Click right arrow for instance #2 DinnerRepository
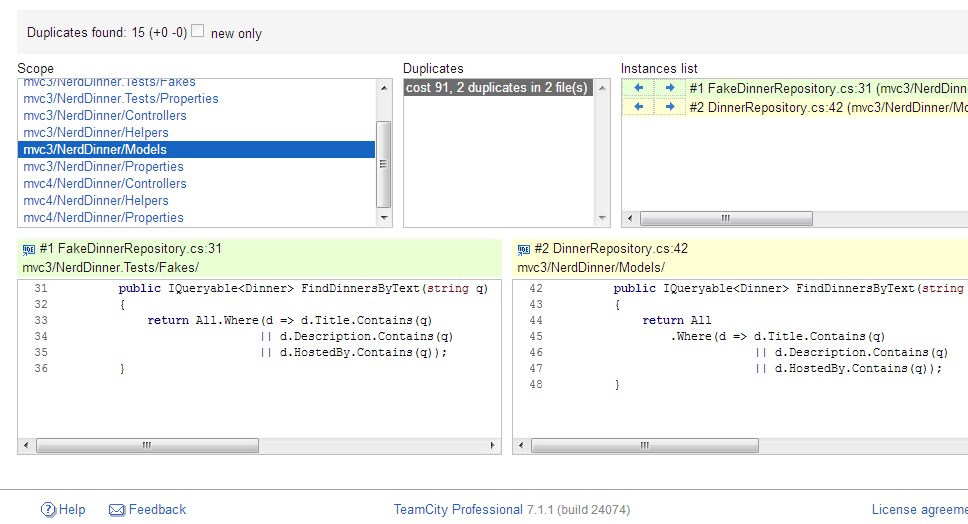Image resolution: width=968 pixels, height=524 pixels. (x=670, y=107)
